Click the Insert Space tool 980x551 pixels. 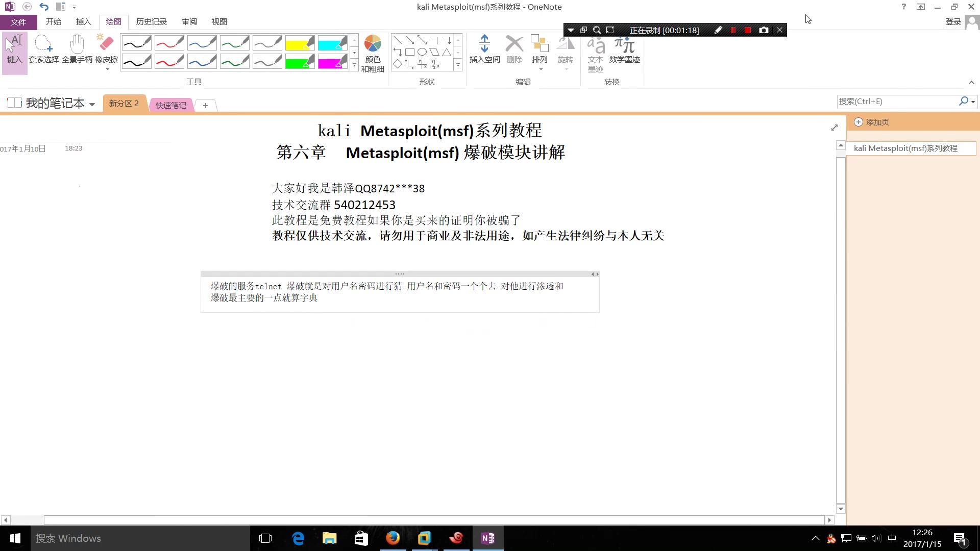[484, 48]
